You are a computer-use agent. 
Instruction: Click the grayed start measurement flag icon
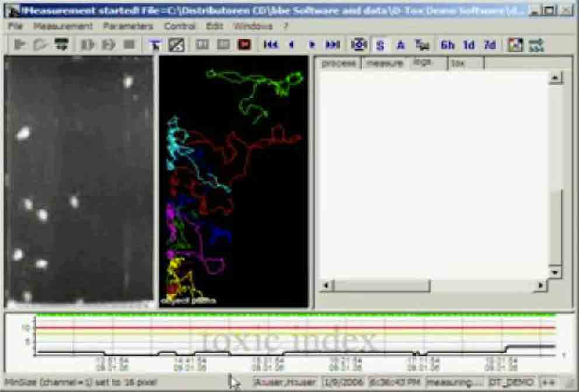(20, 45)
